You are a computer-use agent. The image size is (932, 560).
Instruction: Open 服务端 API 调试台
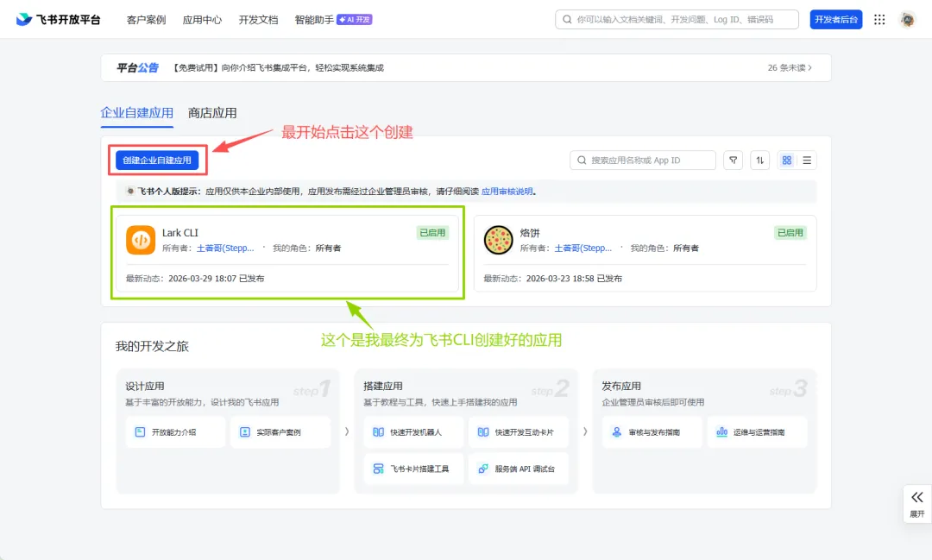click(x=519, y=469)
